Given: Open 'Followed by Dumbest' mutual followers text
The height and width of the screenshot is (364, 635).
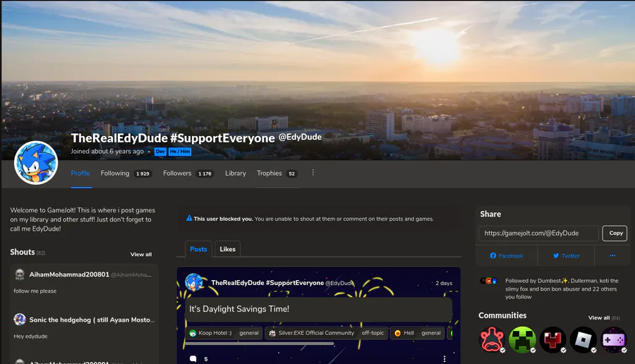Looking at the screenshot, I should pyautogui.click(x=562, y=289).
